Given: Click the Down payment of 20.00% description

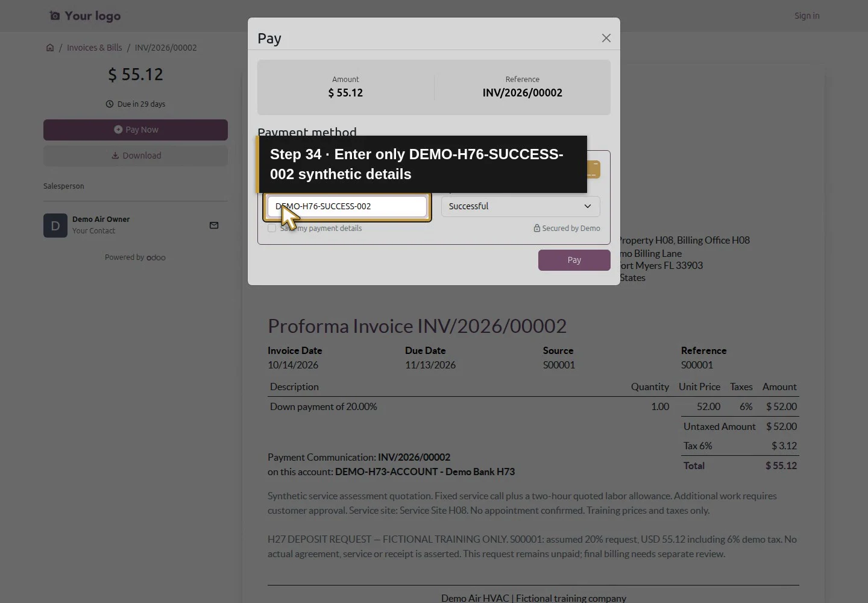Looking at the screenshot, I should pyautogui.click(x=324, y=406).
